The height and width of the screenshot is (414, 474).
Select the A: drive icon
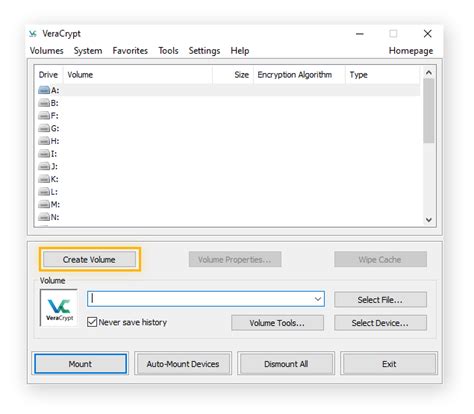point(44,90)
